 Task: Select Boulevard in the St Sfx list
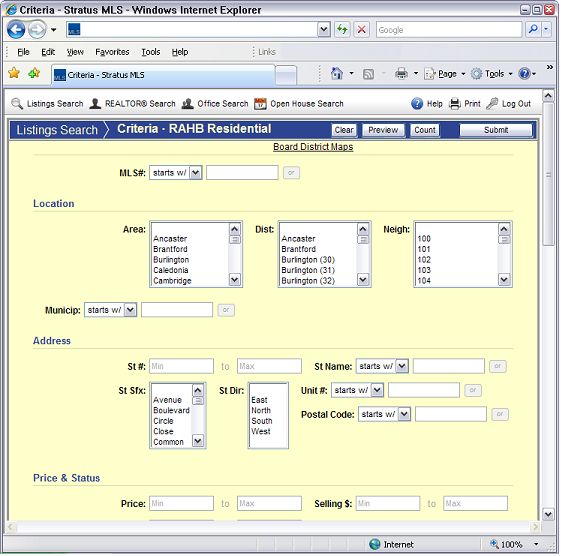pos(171,410)
